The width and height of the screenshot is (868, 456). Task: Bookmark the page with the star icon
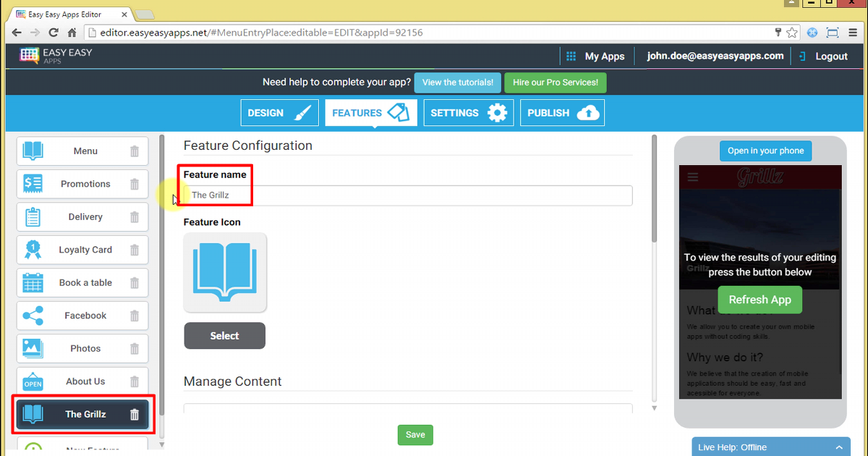pyautogui.click(x=791, y=32)
